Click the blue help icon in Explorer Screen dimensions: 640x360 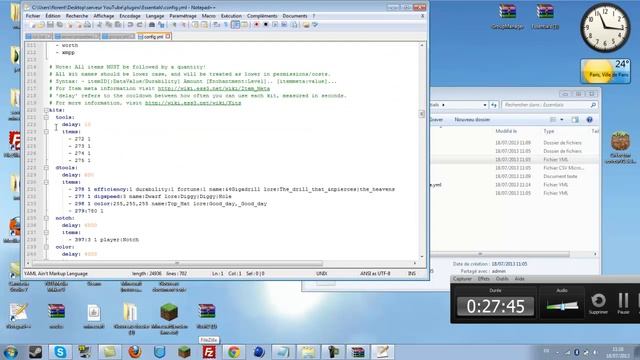(589, 120)
